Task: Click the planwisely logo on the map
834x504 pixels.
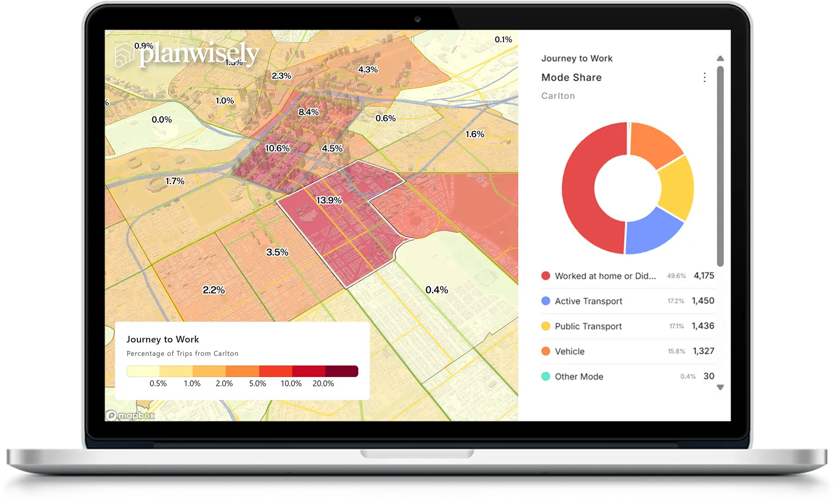Action: point(187,54)
